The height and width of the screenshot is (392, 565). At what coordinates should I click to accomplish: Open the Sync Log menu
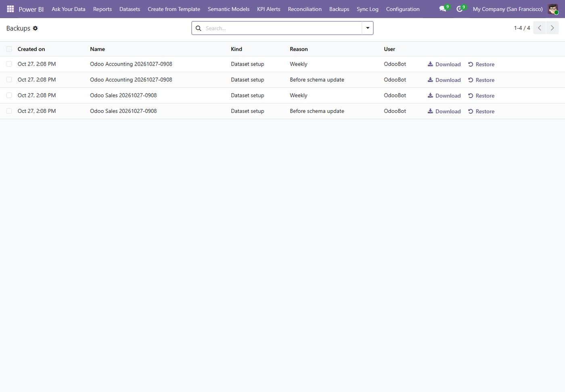[x=368, y=9]
